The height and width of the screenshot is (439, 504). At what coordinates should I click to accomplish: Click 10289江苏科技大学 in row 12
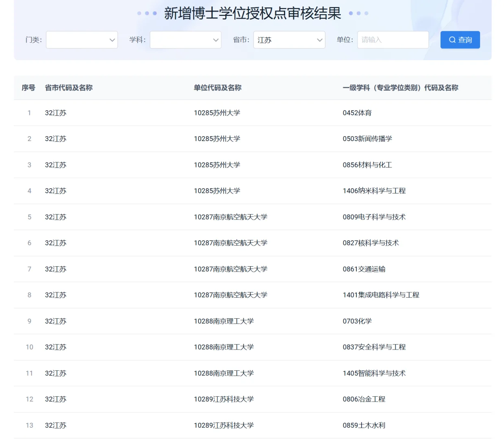[224, 399]
